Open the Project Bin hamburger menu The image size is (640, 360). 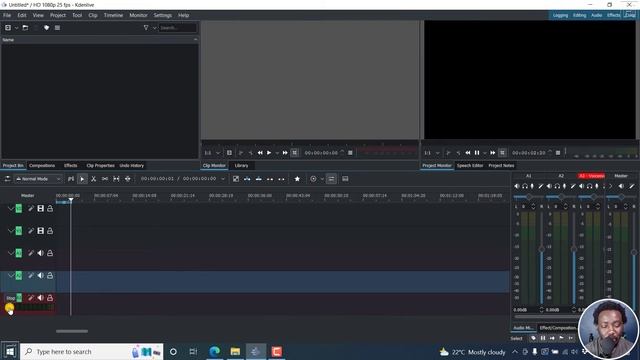[x=58, y=28]
